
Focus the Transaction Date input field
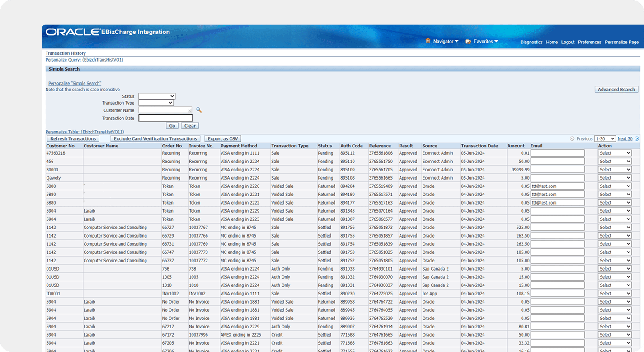point(165,118)
